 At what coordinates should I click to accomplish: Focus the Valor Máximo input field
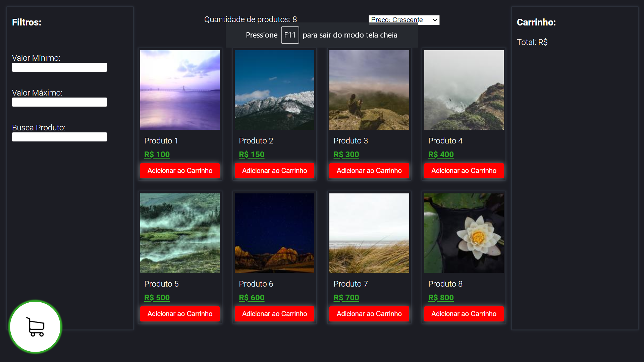(59, 102)
